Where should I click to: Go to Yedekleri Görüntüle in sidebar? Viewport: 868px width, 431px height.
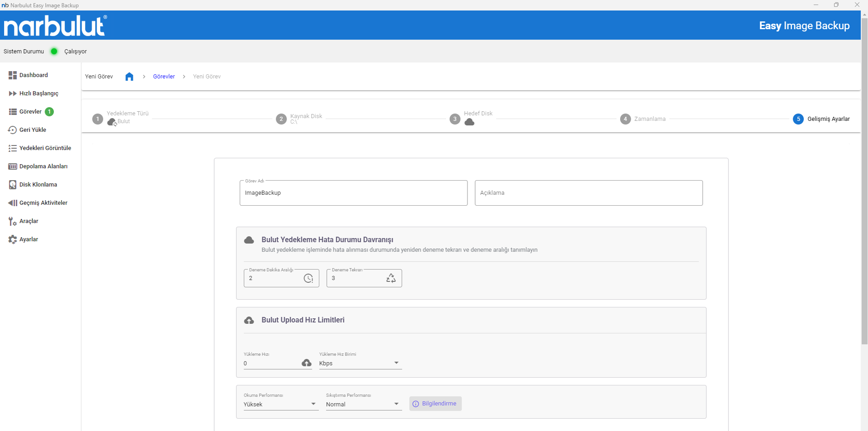[x=45, y=148]
